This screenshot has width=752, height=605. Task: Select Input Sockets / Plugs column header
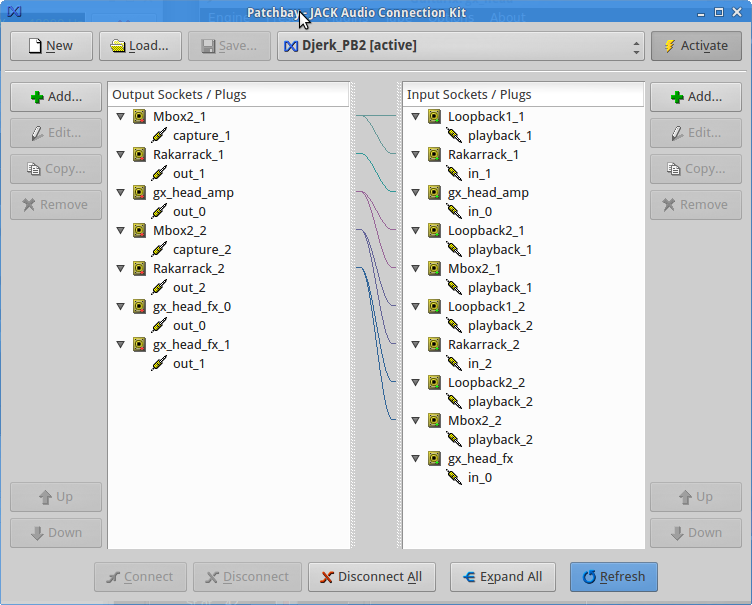(x=523, y=95)
